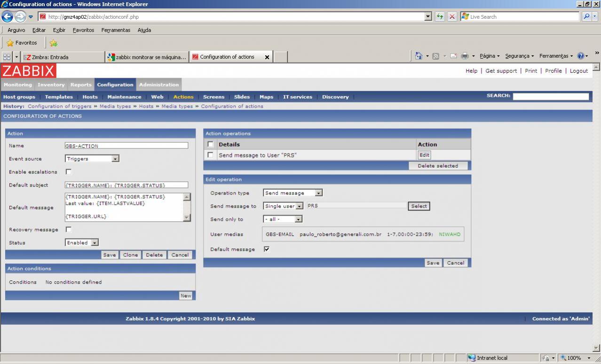This screenshot has height=364, width=601.
Task: Toggle the Recovery message checkbox
Action: point(69,230)
